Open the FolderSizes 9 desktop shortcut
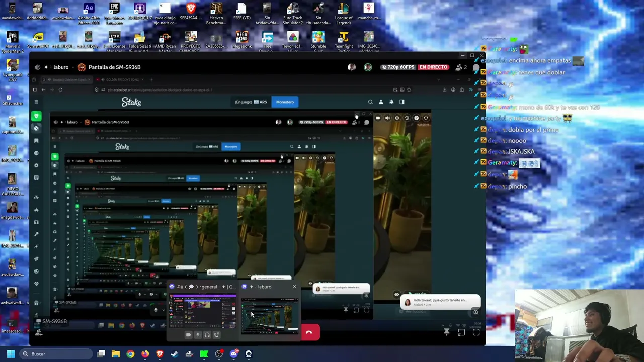The width and height of the screenshot is (644, 362). [x=140, y=42]
